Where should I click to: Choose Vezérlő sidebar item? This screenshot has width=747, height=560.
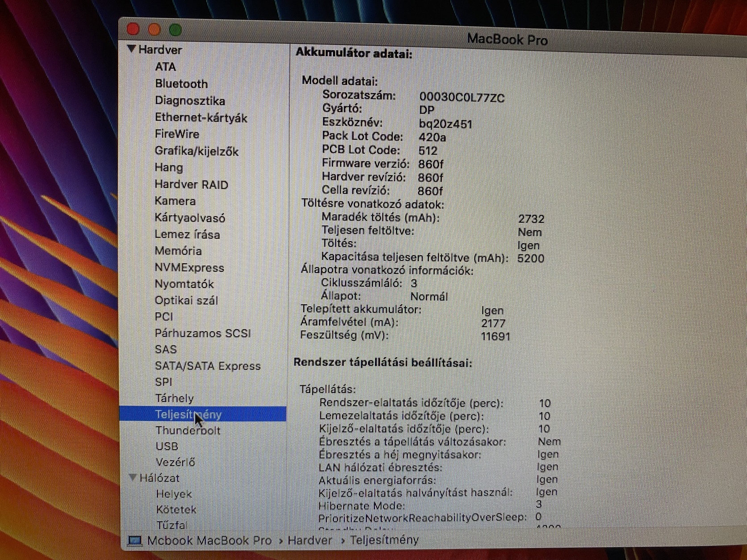click(x=175, y=462)
